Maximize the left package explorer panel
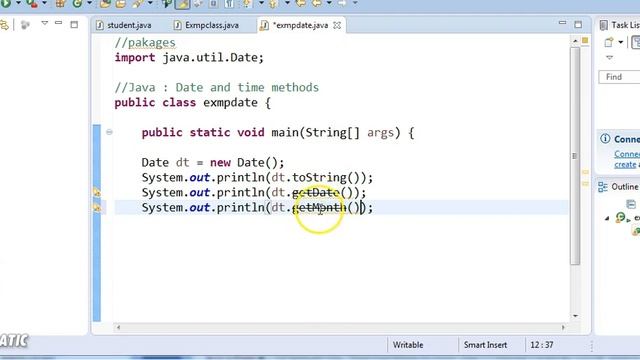This screenshot has height=360, width=640. click(x=74, y=25)
